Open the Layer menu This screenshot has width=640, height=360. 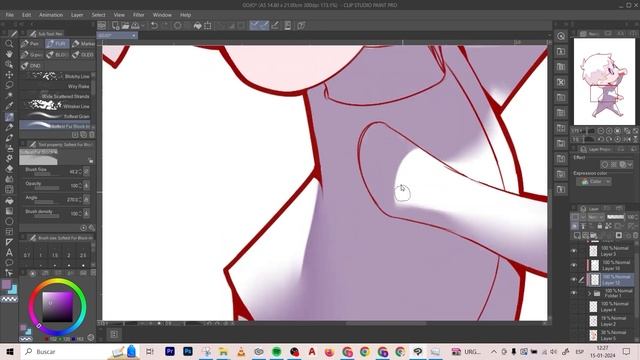tap(77, 15)
